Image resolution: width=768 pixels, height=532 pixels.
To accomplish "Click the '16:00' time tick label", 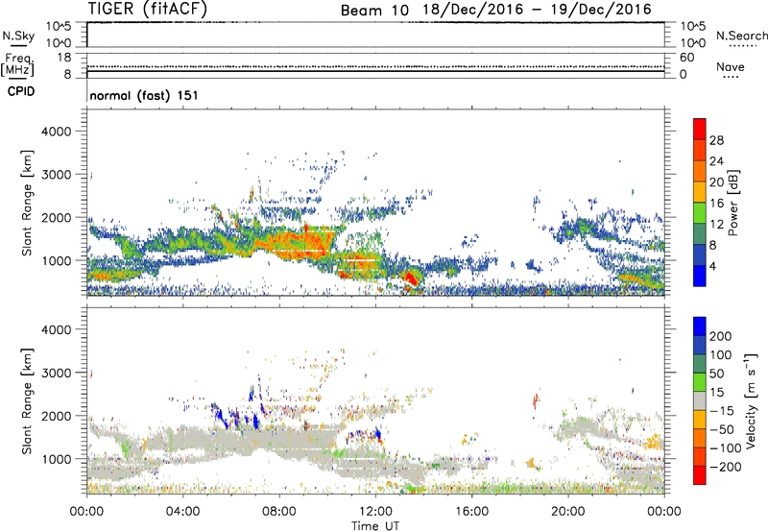I will [471, 512].
